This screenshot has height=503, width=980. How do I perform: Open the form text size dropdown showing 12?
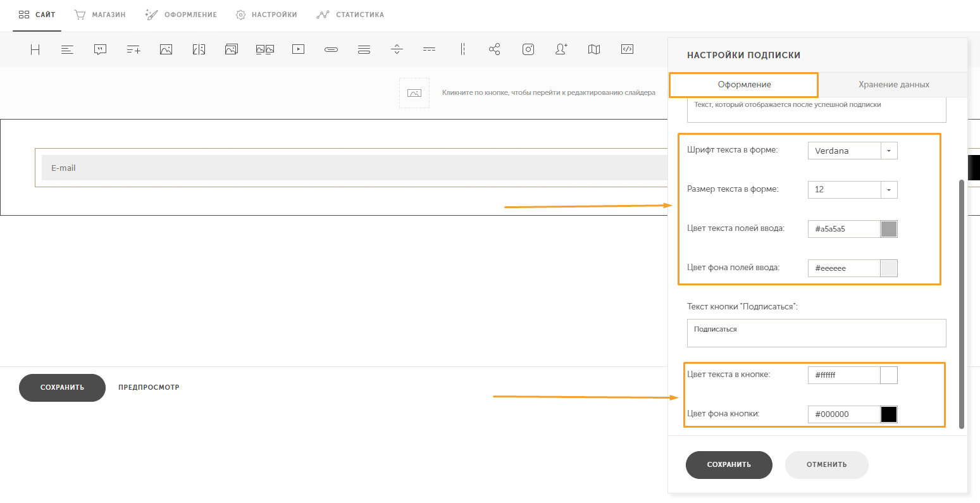click(x=852, y=189)
